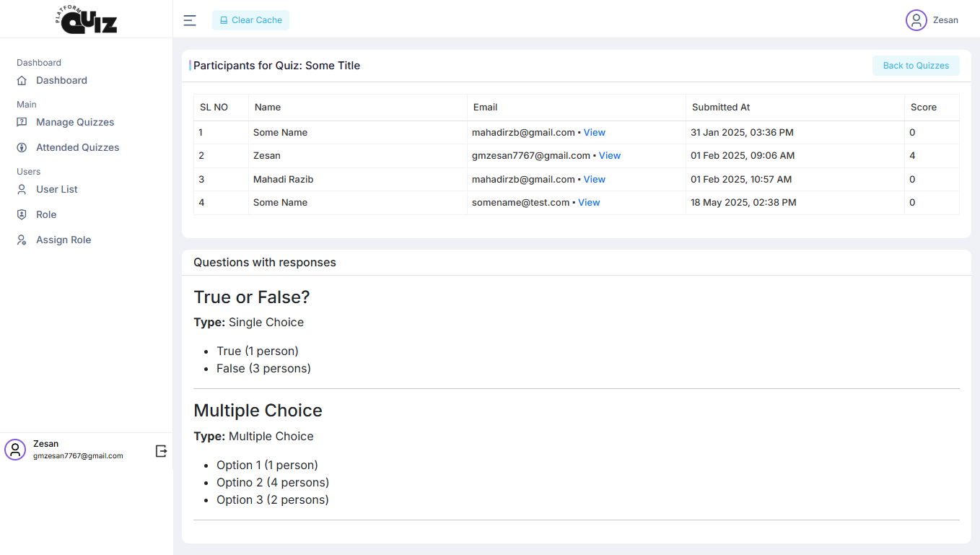Click the Dashboard home icon
The width and height of the screenshot is (980, 555).
tap(22, 80)
